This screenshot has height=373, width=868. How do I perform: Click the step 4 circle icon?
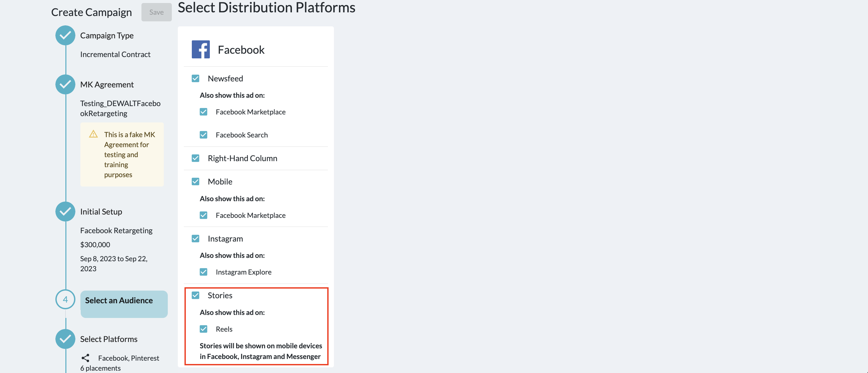click(65, 299)
